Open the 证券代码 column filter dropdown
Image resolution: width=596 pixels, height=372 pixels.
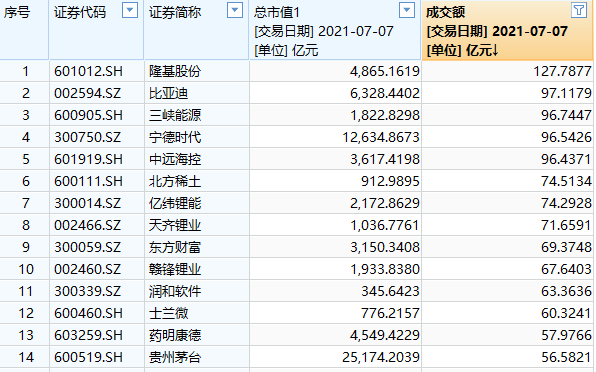pyautogui.click(x=130, y=10)
